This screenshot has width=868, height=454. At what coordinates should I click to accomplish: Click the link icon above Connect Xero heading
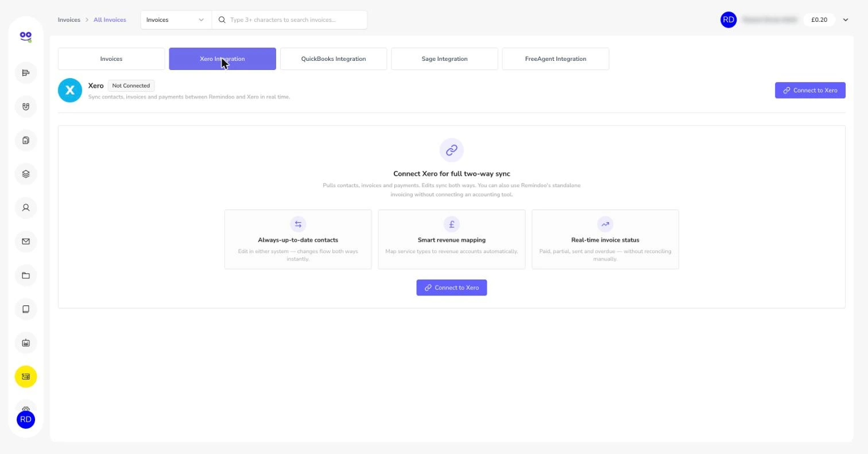[x=452, y=150]
